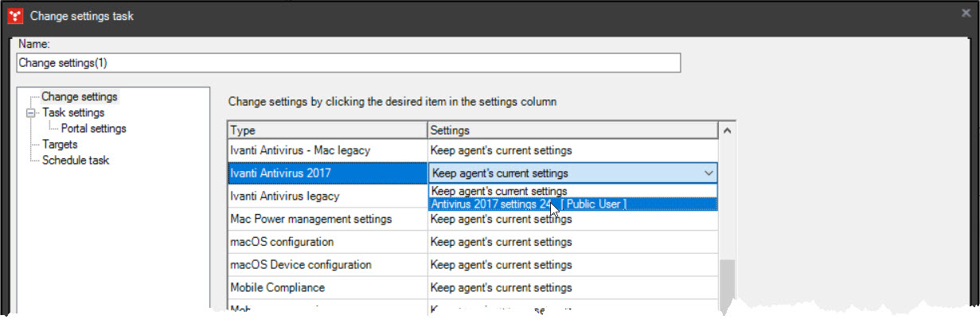980x323 pixels.
Task: Choose Keep agent's current settings dropdown option
Action: click(498, 191)
